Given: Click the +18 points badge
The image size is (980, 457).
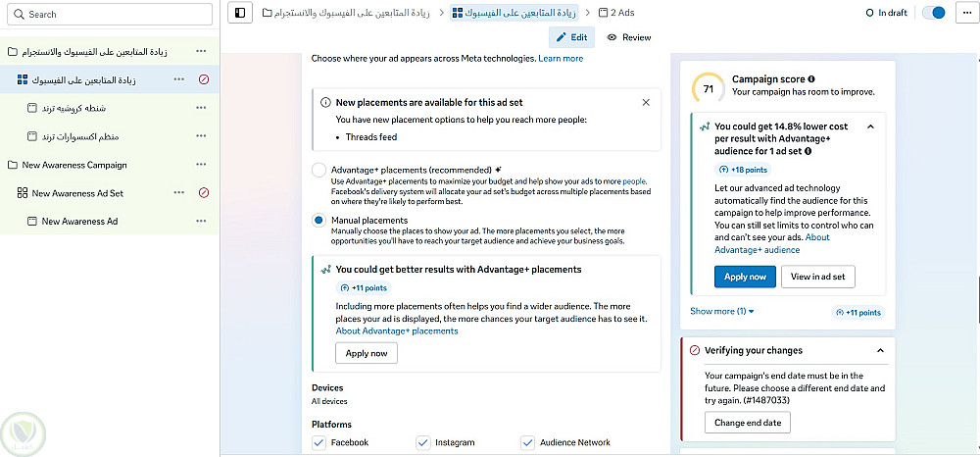Looking at the screenshot, I should click(743, 170).
